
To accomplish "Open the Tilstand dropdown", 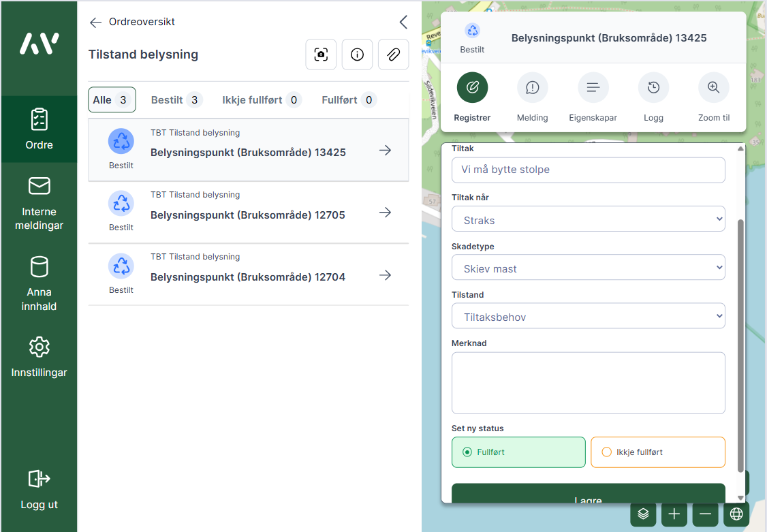I will (588, 317).
